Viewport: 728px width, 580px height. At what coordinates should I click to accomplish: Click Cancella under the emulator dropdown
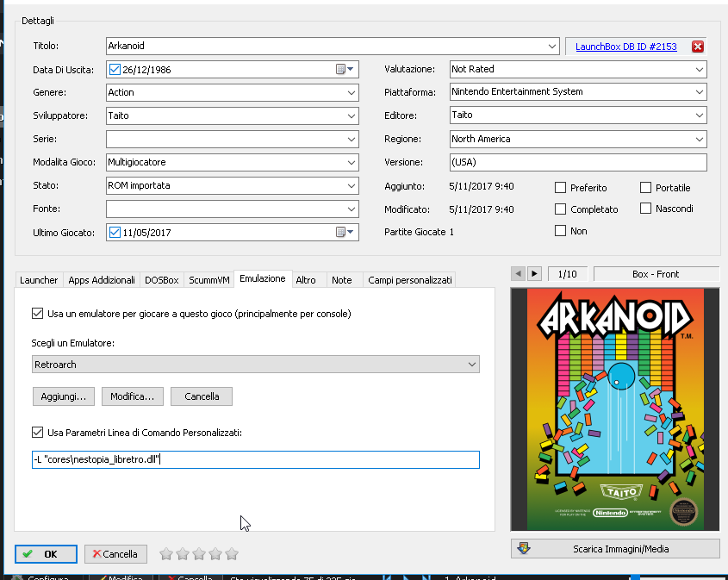tap(202, 396)
